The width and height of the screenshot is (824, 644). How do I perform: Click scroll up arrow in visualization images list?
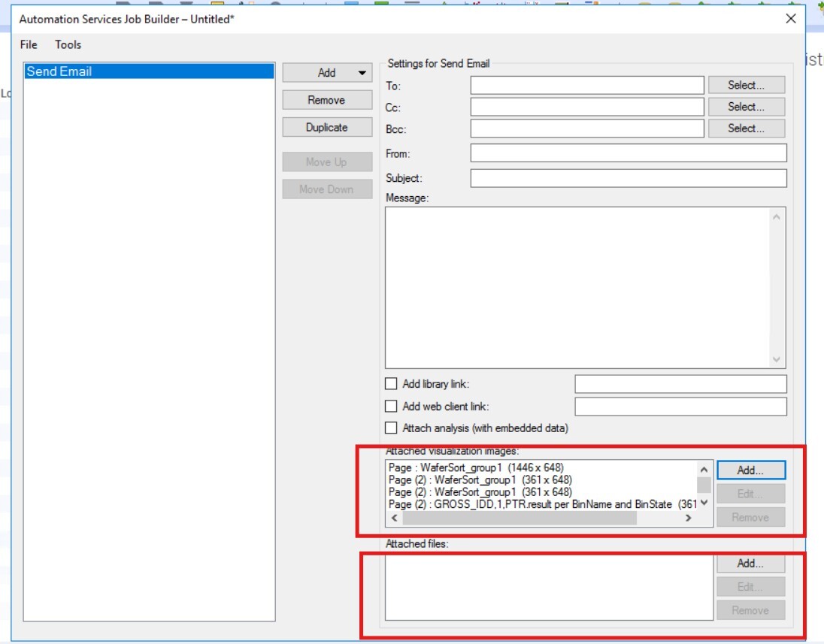[x=704, y=469]
